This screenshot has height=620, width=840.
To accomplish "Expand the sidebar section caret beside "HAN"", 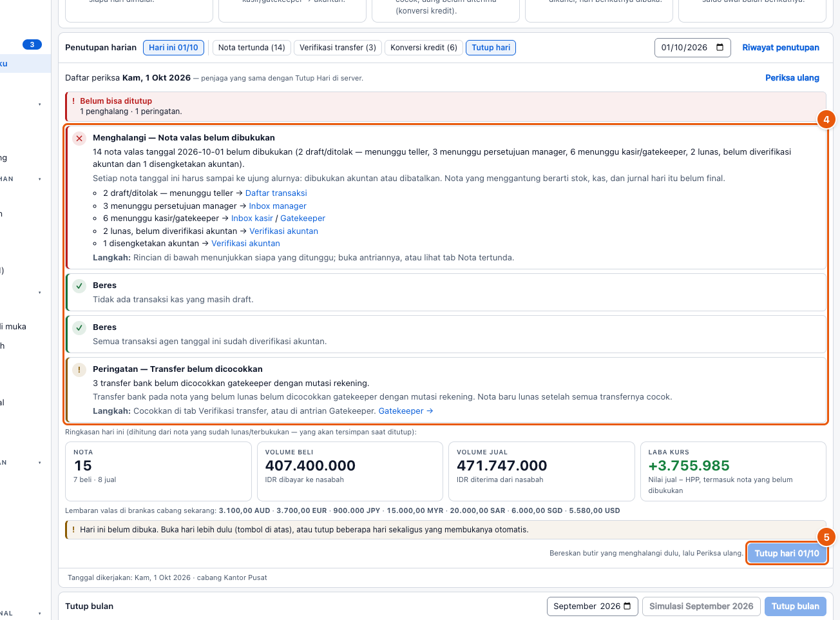I will [40, 179].
